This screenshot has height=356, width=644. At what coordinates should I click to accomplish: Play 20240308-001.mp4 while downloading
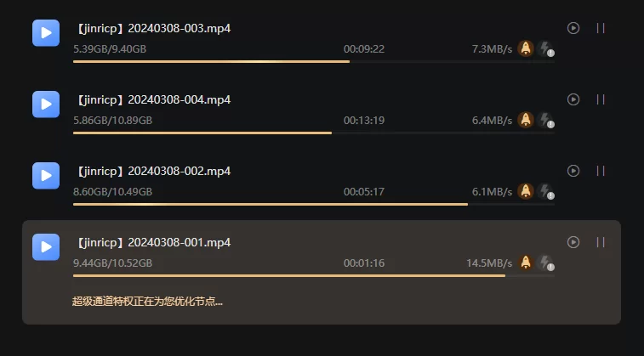pyautogui.click(x=573, y=242)
